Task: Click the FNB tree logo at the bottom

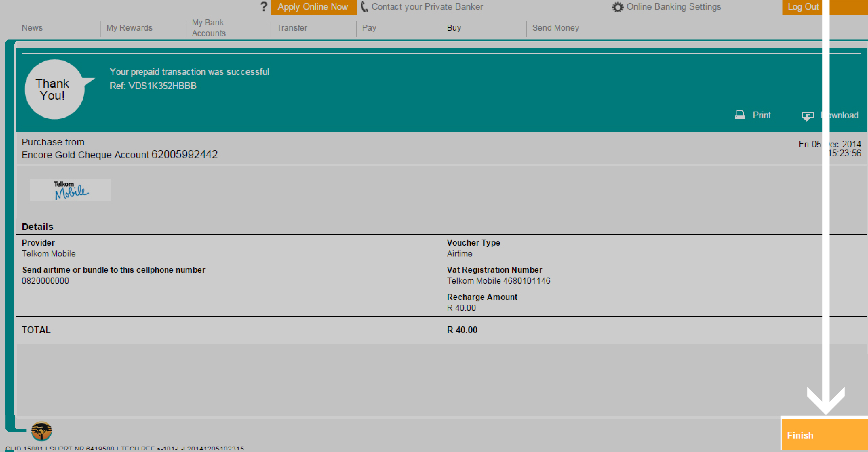Action: coord(42,431)
